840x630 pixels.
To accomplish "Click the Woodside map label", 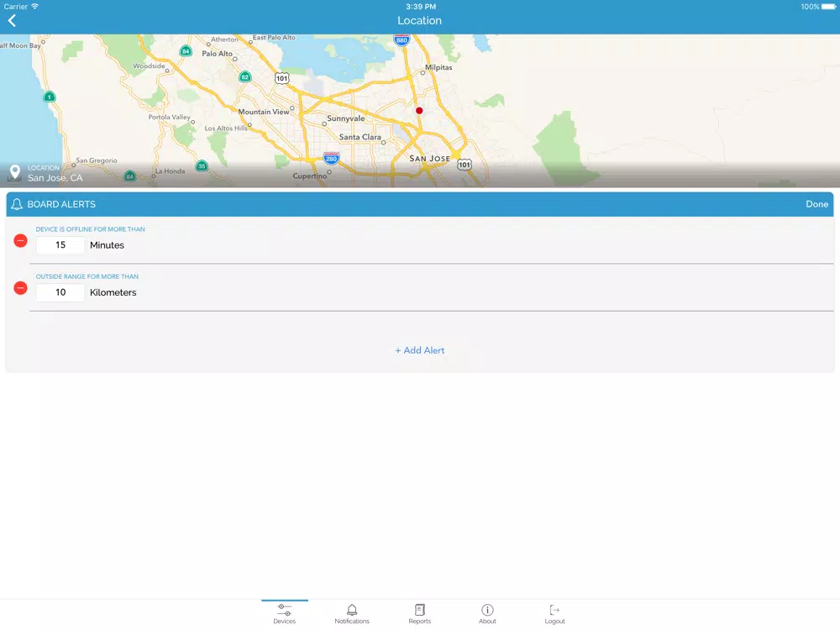I will [149, 66].
